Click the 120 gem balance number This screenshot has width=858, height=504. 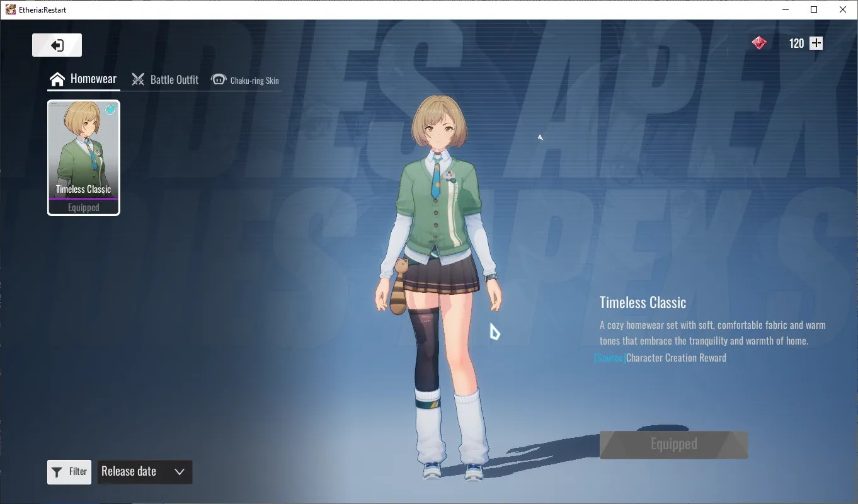coord(796,43)
